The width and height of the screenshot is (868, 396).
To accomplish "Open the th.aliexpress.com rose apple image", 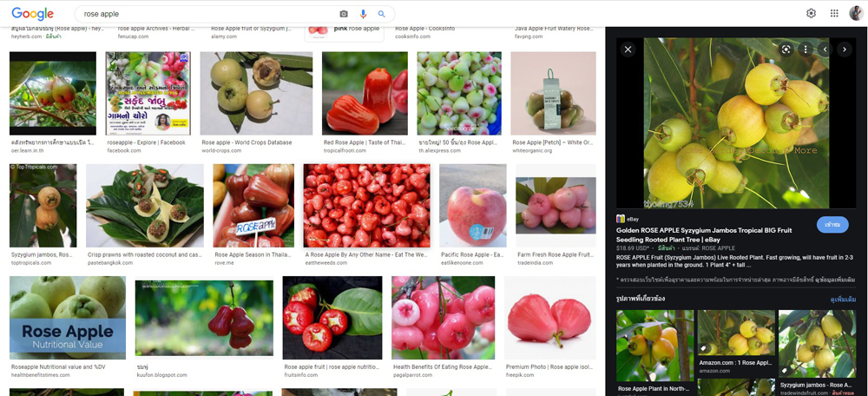I will click(x=459, y=94).
